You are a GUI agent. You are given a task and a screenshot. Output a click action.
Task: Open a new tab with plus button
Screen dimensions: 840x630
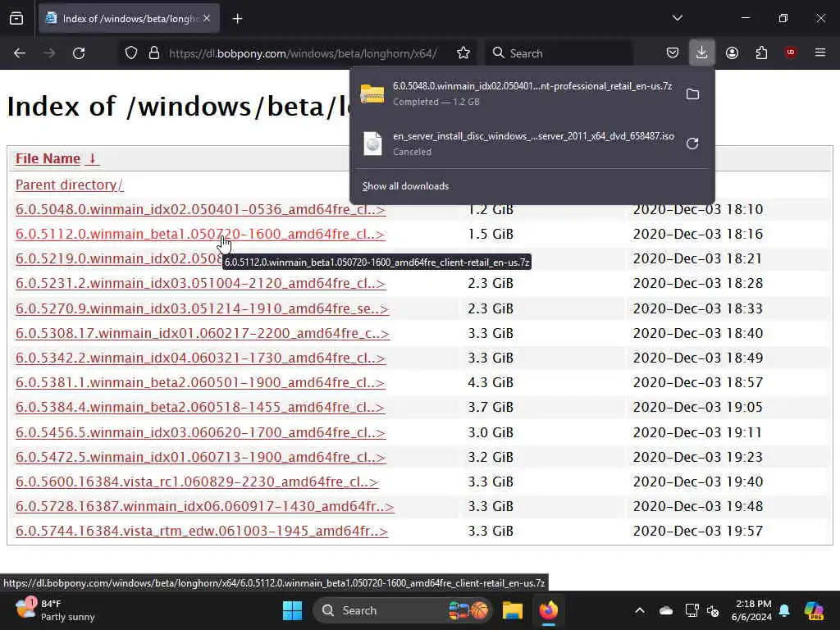tap(237, 19)
